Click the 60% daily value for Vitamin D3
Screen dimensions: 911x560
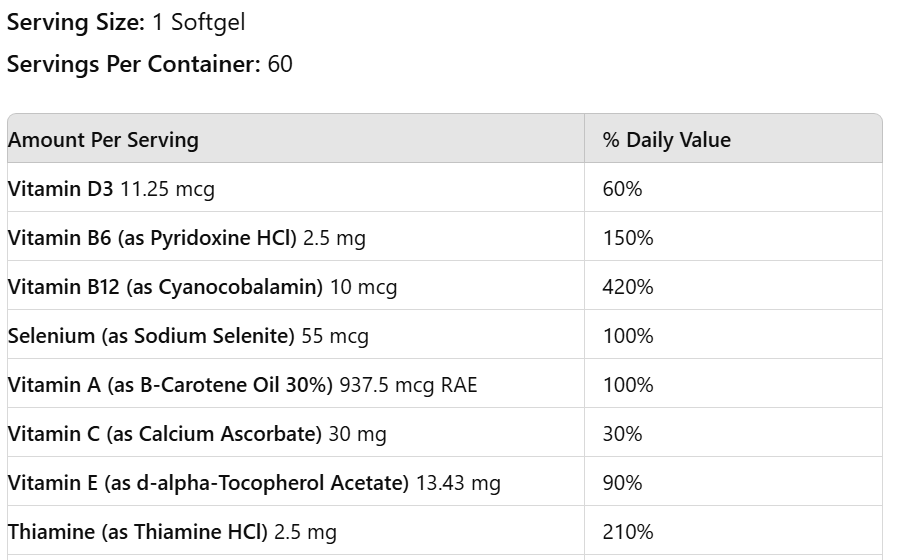tap(622, 189)
